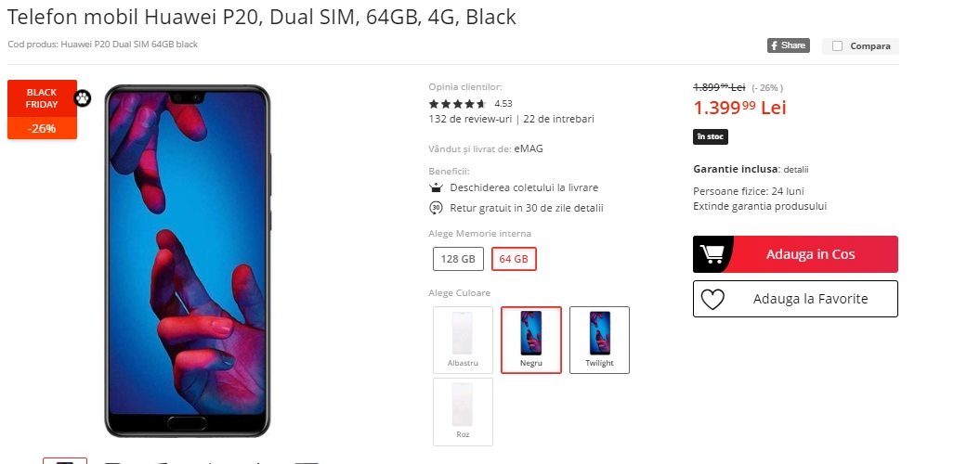Click the Black Friday -26% badge
The width and height of the screenshot is (980, 464).
(x=42, y=110)
